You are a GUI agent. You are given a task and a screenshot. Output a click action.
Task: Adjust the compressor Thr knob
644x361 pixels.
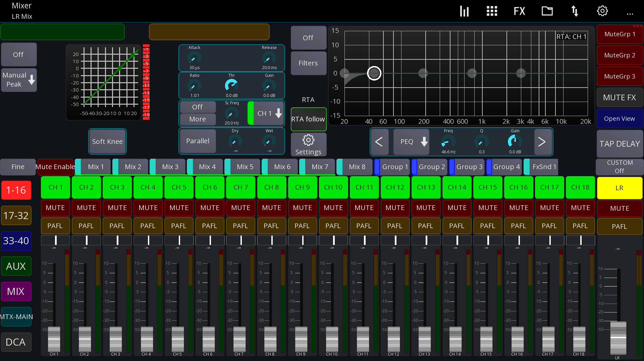coord(231,86)
